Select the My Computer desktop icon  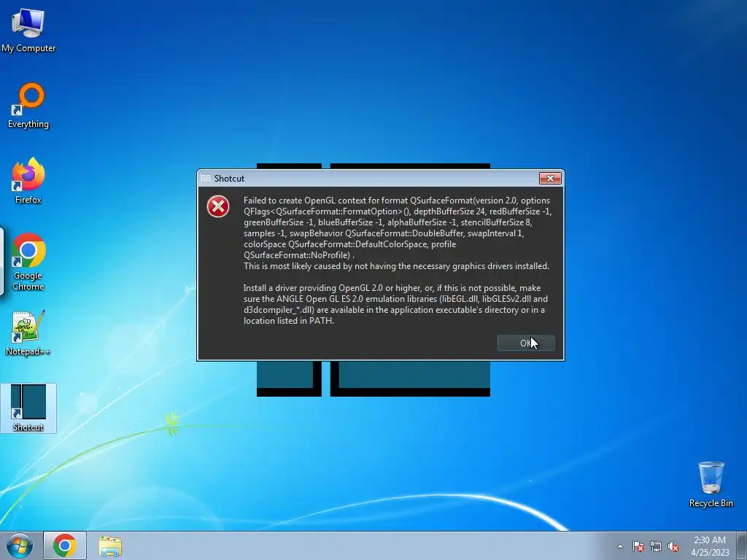28,31
